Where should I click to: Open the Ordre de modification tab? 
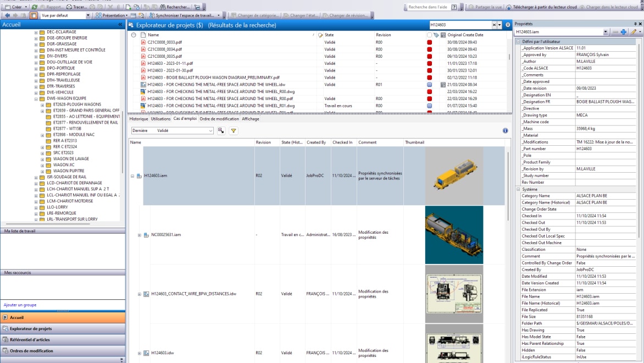point(219,119)
